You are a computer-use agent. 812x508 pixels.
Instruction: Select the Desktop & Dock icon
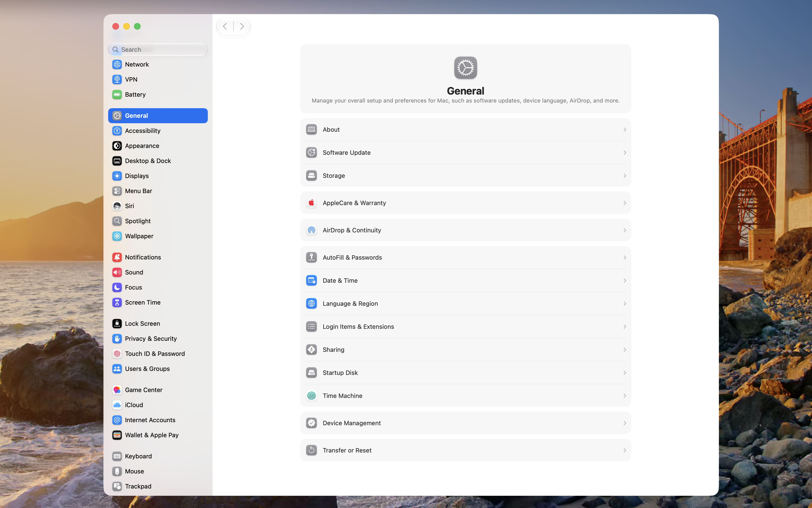(x=117, y=161)
